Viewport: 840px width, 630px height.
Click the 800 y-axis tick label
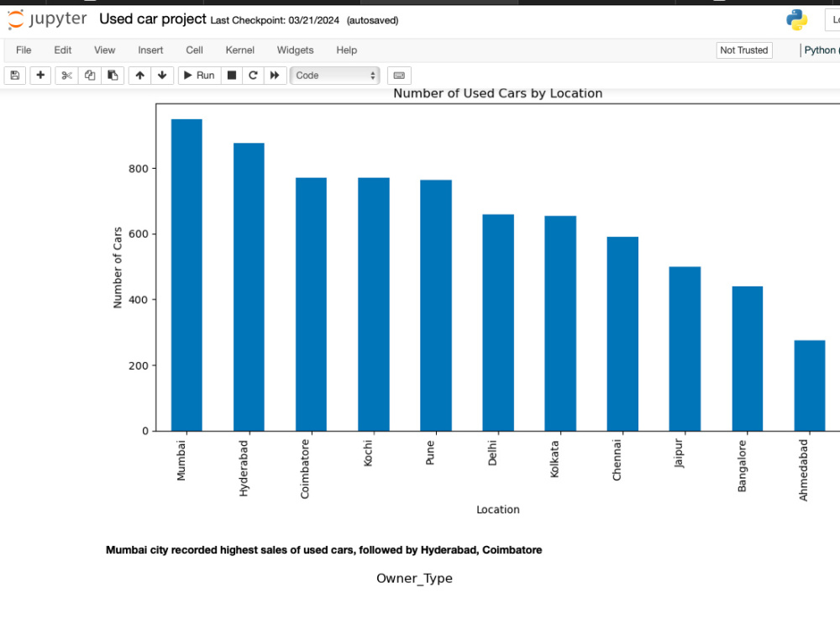139,169
